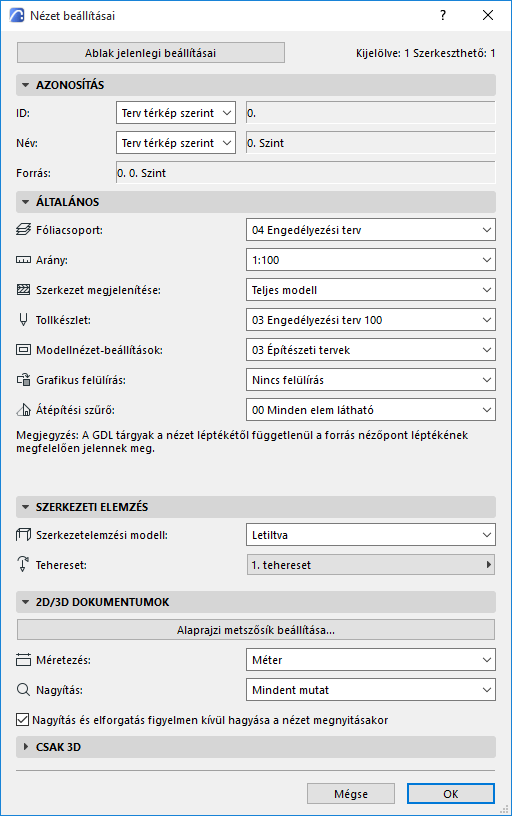Toggle ignore zoom and rotation checkbox
The width and height of the screenshot is (512, 816).
[x=22, y=720]
